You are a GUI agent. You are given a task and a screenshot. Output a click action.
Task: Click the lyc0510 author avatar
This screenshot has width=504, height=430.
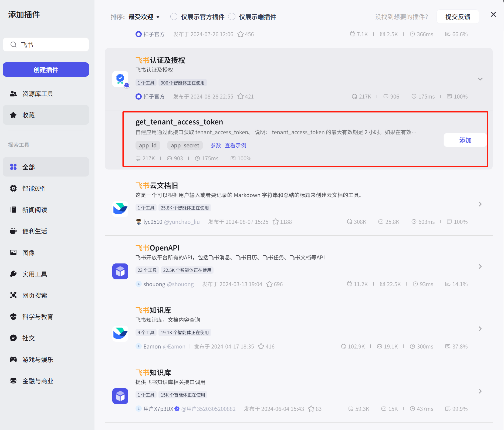138,222
